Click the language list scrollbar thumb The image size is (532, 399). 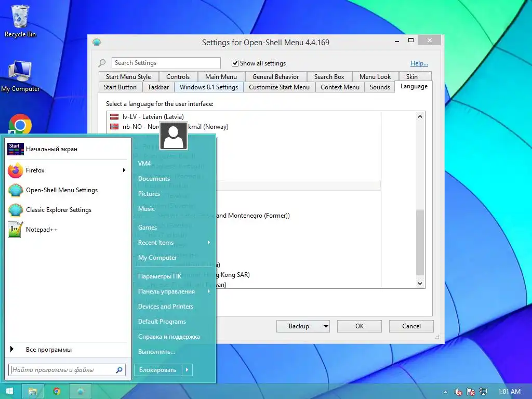pos(420,243)
